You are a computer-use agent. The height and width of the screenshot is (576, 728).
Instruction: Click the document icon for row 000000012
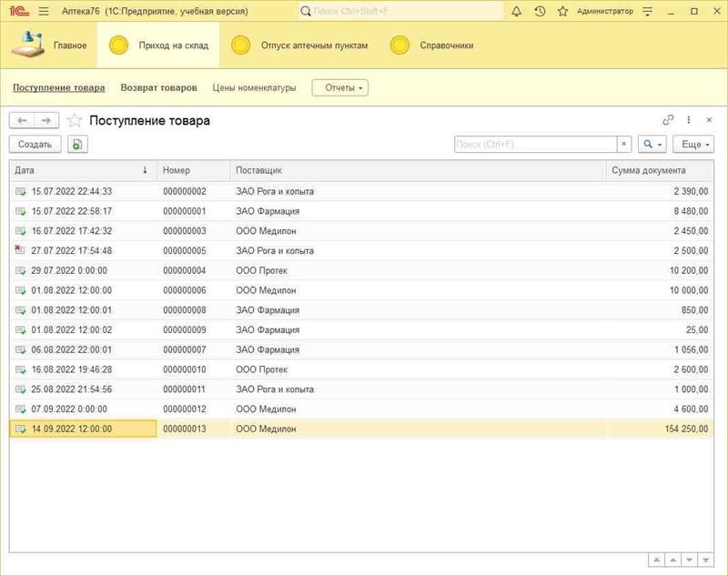pos(20,409)
